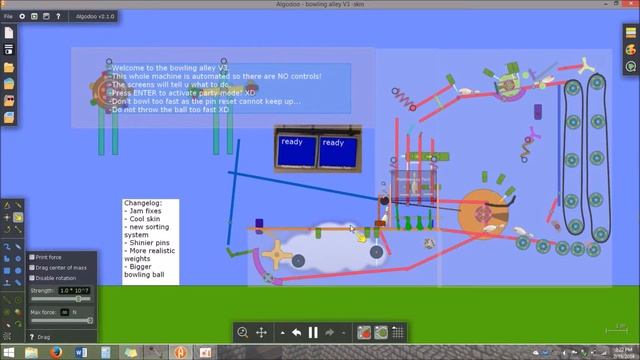Viewport: 640px width, 360px height.
Task: Open a scene with the yellow folder icon
Action: [9, 67]
